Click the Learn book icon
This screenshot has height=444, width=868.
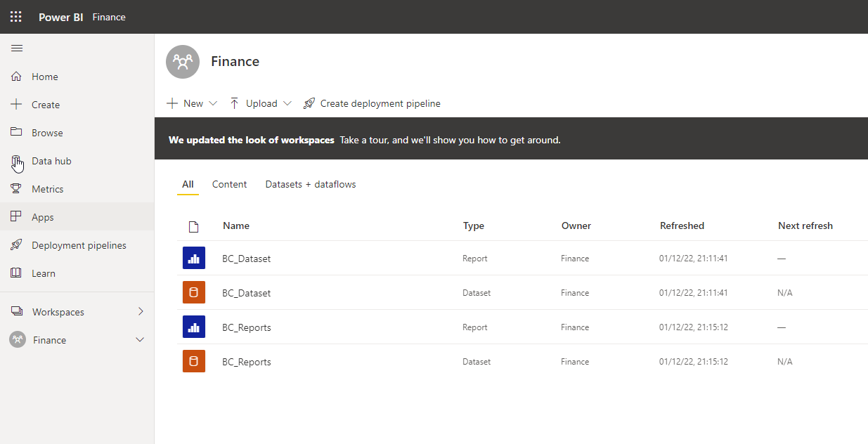(17, 273)
